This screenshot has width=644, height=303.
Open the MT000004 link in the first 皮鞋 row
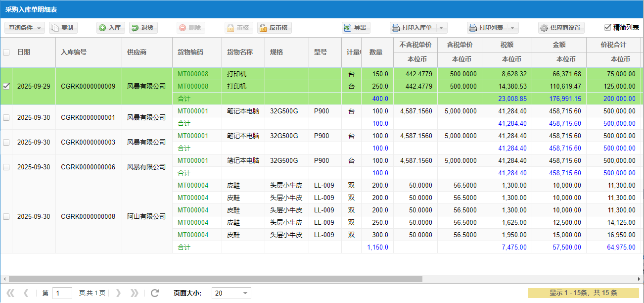[193, 185]
